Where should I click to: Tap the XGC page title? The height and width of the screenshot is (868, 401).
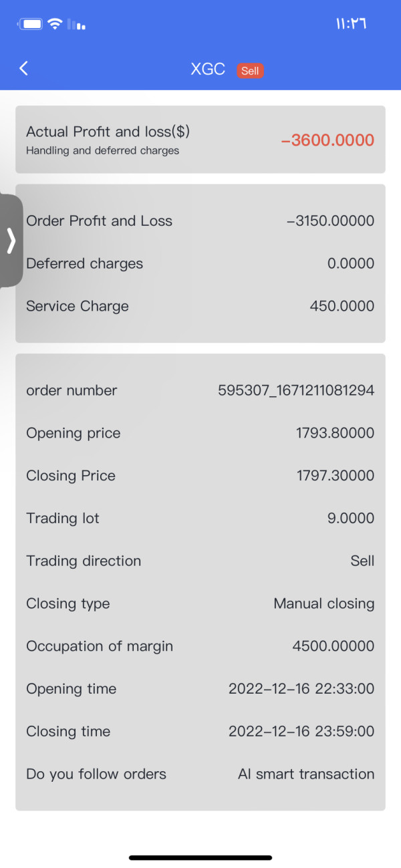coord(208,69)
